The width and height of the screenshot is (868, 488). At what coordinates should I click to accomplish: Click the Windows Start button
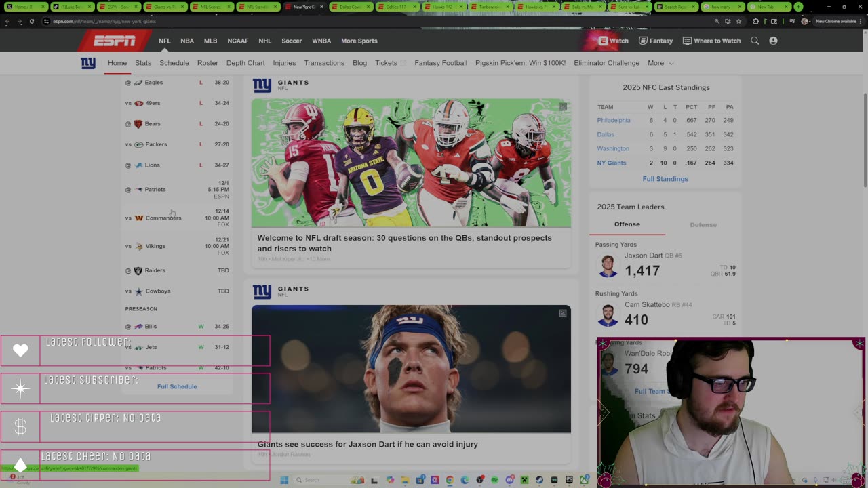284,480
